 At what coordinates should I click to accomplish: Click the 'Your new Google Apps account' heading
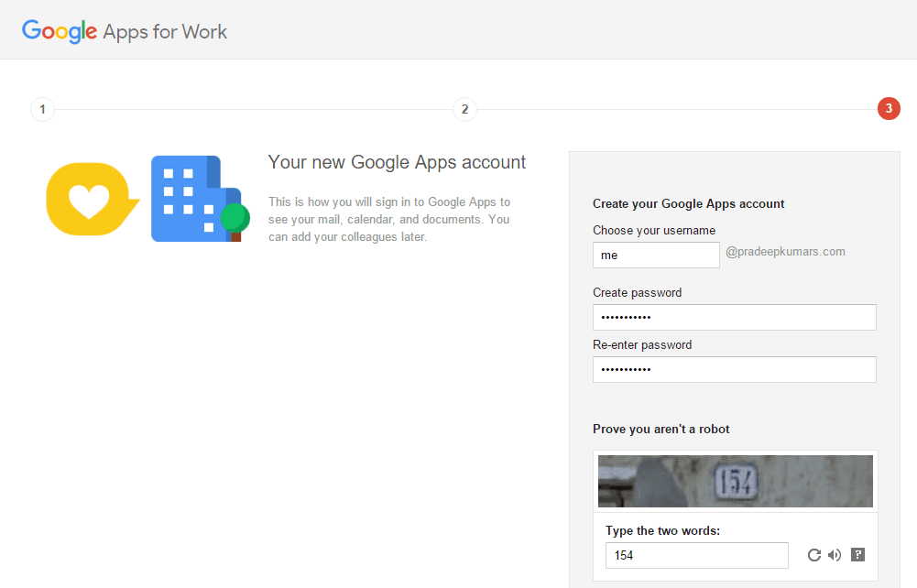(397, 162)
